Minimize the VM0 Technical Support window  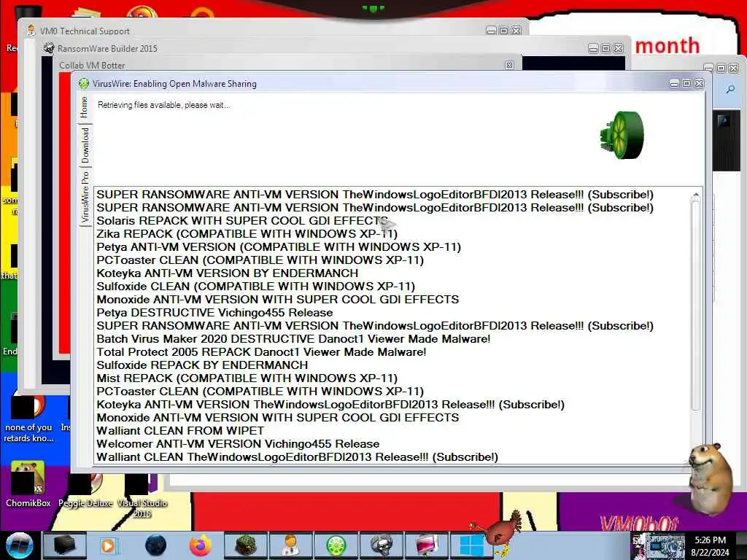[x=491, y=31]
